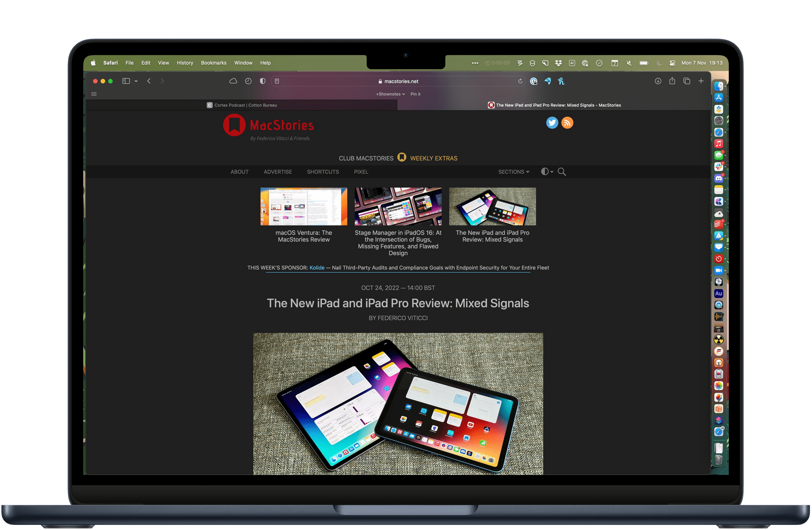Show Safari's iCloud Tabs button
Screen dimensions: 812x530
pos(234,81)
